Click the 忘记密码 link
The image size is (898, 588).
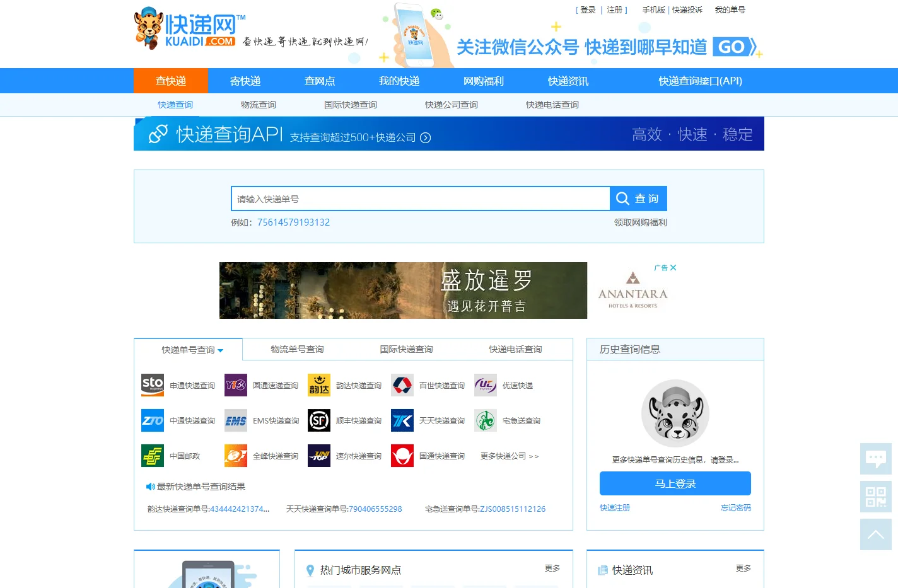click(x=736, y=508)
